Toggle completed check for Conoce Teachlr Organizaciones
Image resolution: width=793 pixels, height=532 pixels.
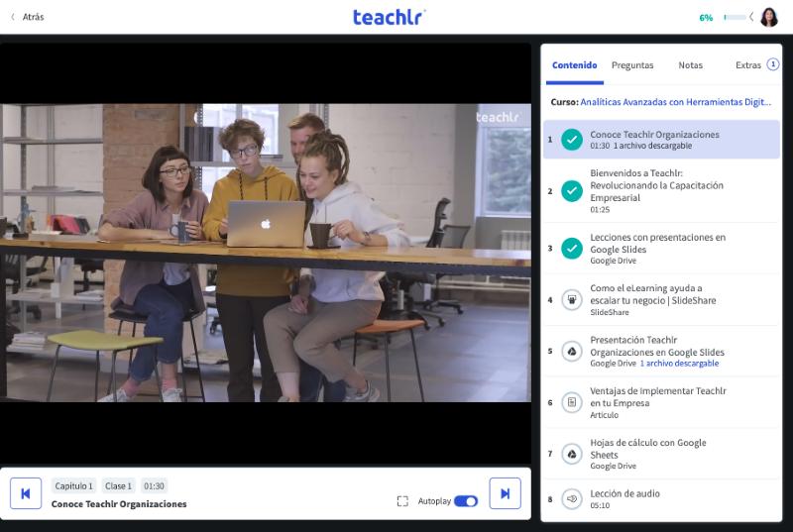pyautogui.click(x=572, y=140)
